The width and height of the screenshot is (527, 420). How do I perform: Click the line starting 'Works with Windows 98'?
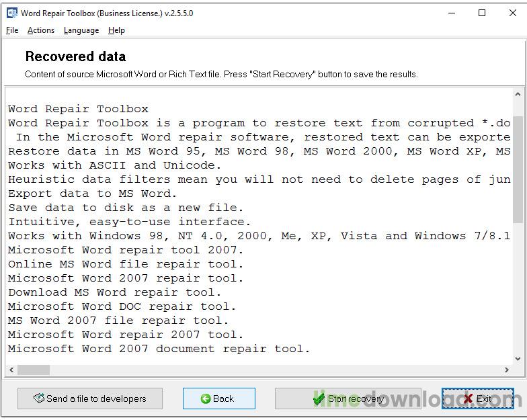point(259,236)
